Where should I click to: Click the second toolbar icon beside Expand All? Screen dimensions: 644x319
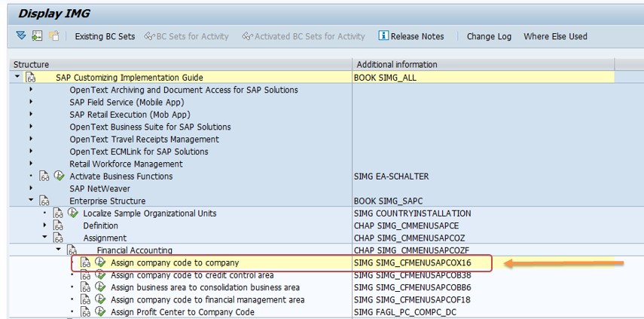37,35
